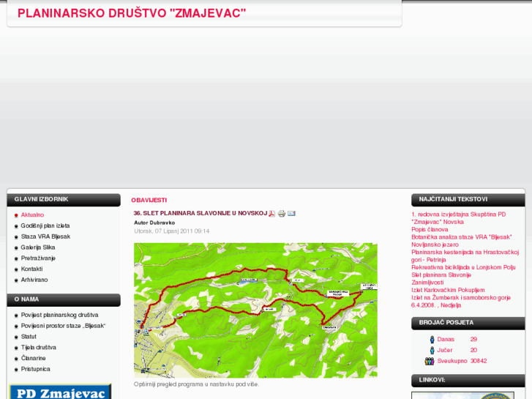Click the email envelope icon beside the title

[291, 214]
